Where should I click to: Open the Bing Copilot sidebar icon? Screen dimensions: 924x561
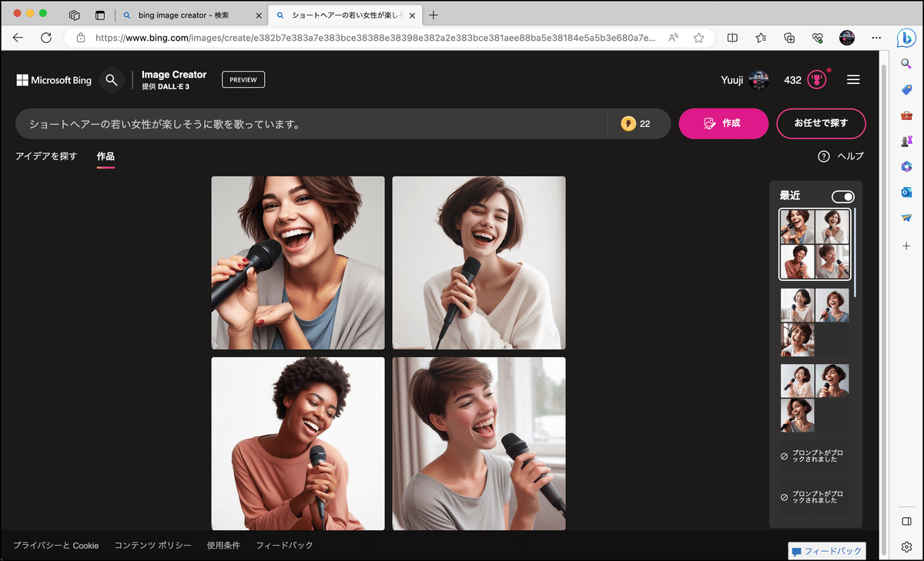click(906, 38)
